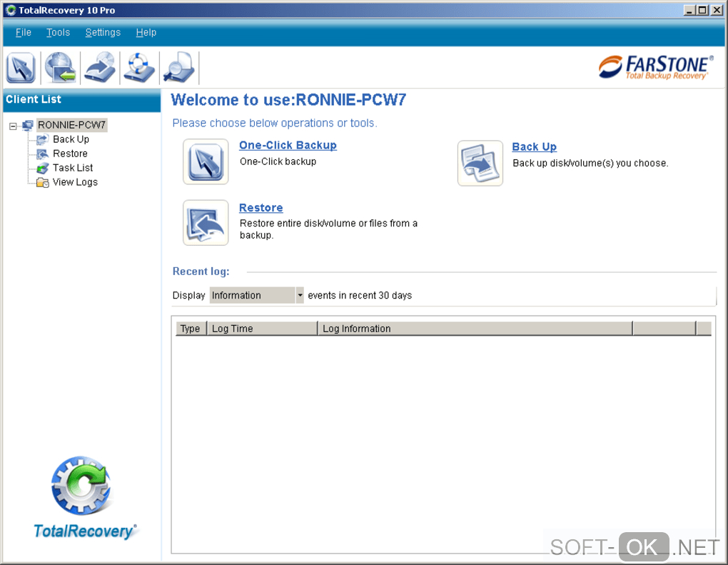728x565 pixels.
Task: Open the Tools menu
Action: (58, 33)
